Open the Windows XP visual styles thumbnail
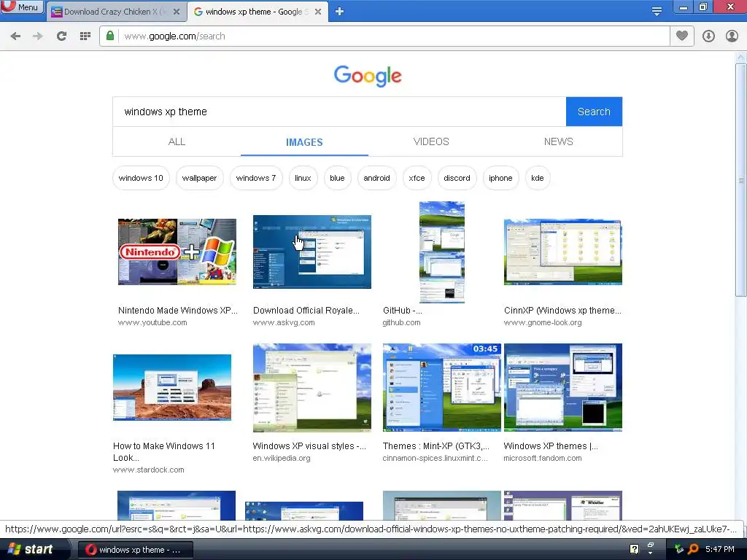The width and height of the screenshot is (747, 560). [312, 388]
